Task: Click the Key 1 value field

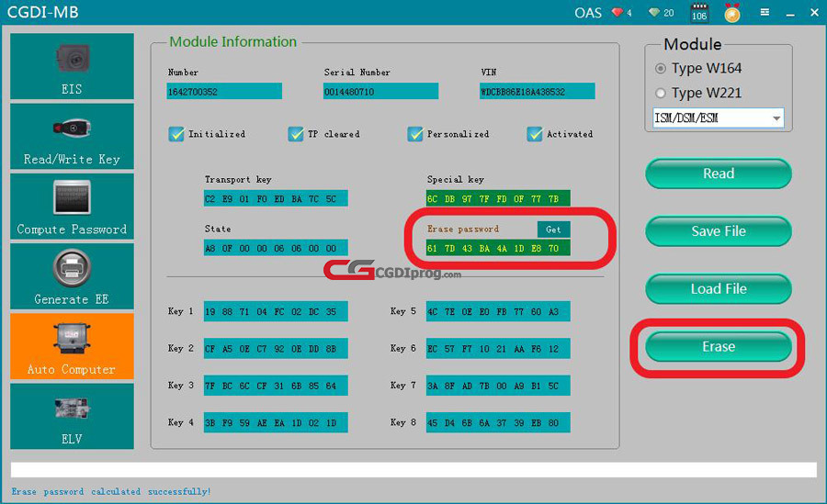Action: (276, 311)
